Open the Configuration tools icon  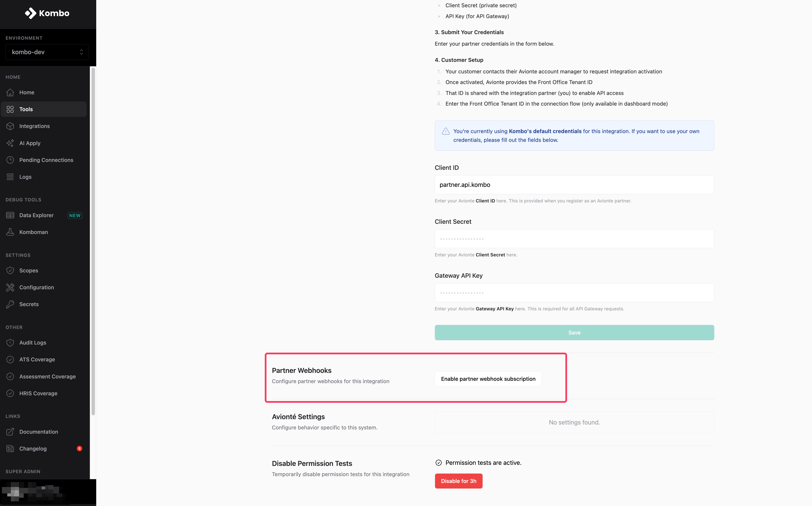(x=10, y=287)
